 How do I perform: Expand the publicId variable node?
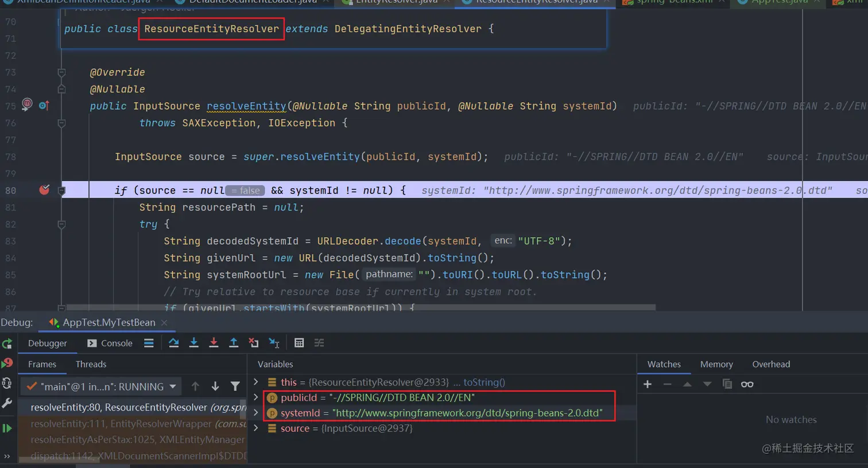(x=256, y=397)
